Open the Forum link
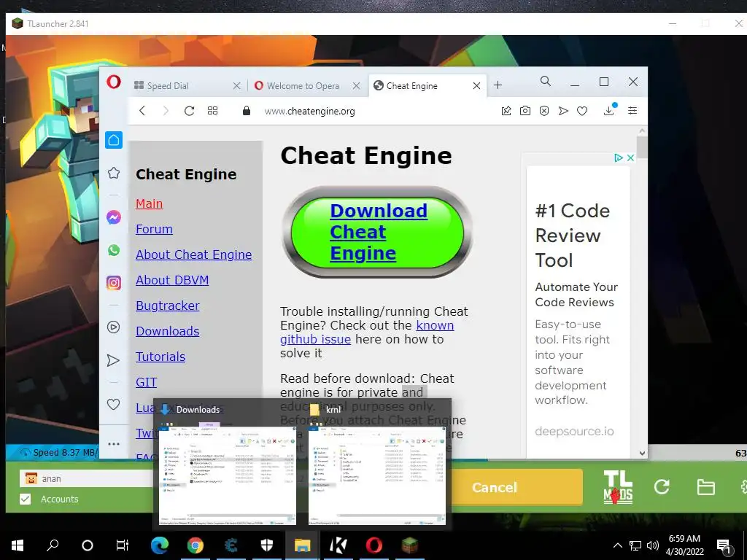Screen dimensions: 747x560 click(154, 229)
